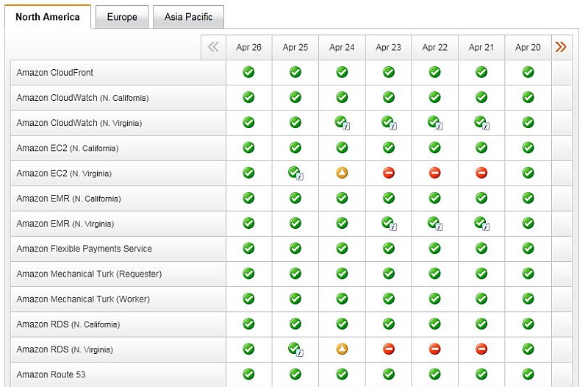This screenshot has height=387, width=588.
Task: Click the yellow warning icon for EC2 N. Virginia on Apr 24
Action: (x=342, y=173)
